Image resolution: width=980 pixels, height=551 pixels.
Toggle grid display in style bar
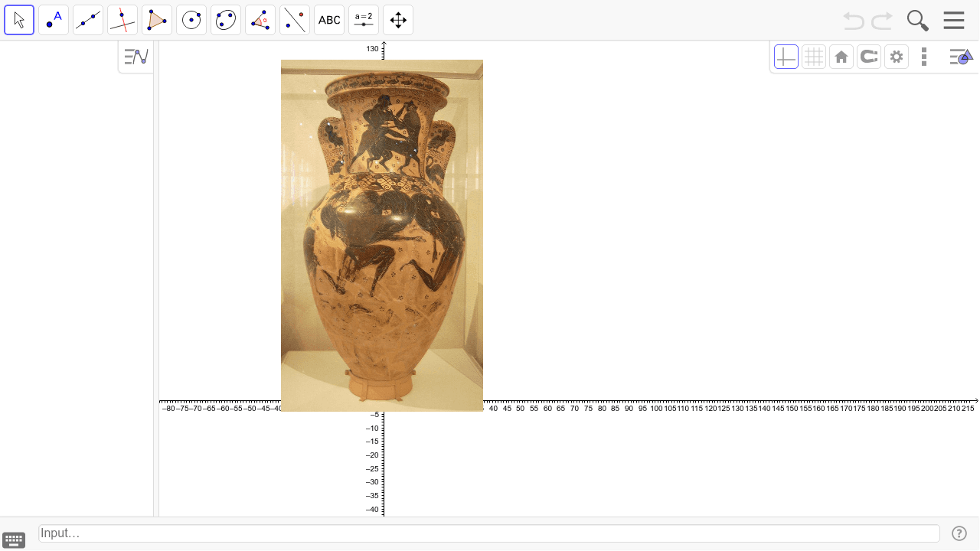coord(814,57)
